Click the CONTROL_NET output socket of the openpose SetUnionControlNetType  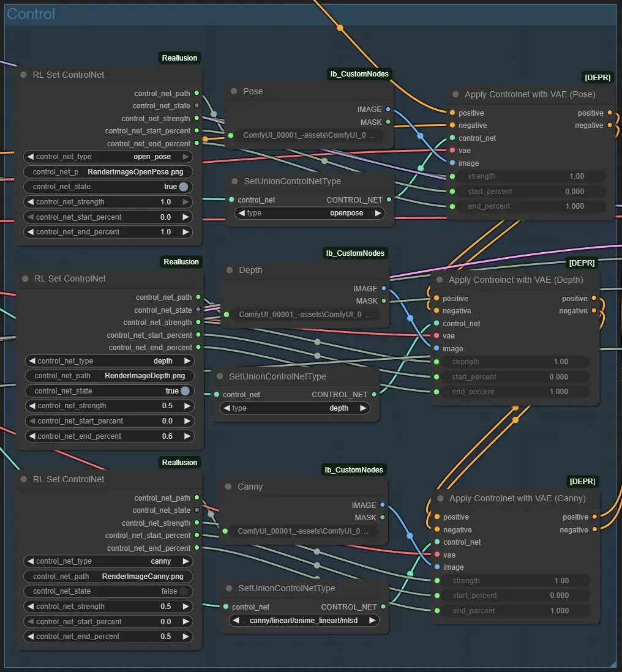[389, 200]
